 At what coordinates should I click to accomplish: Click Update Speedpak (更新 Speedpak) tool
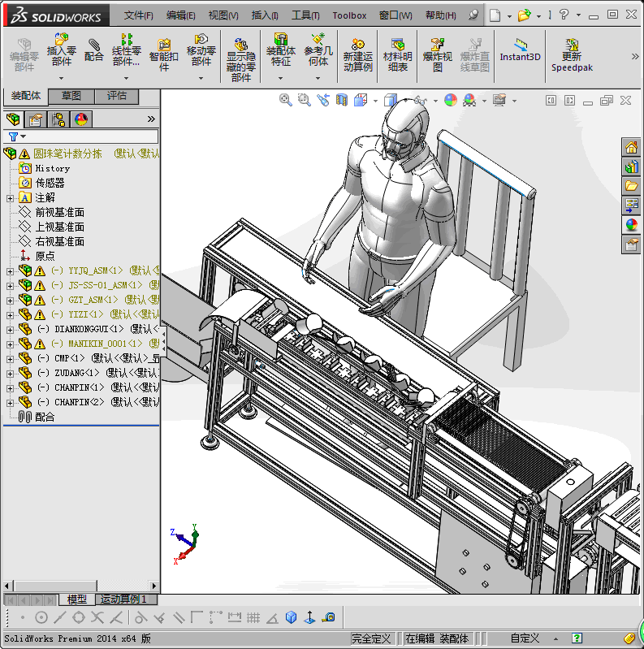click(572, 54)
